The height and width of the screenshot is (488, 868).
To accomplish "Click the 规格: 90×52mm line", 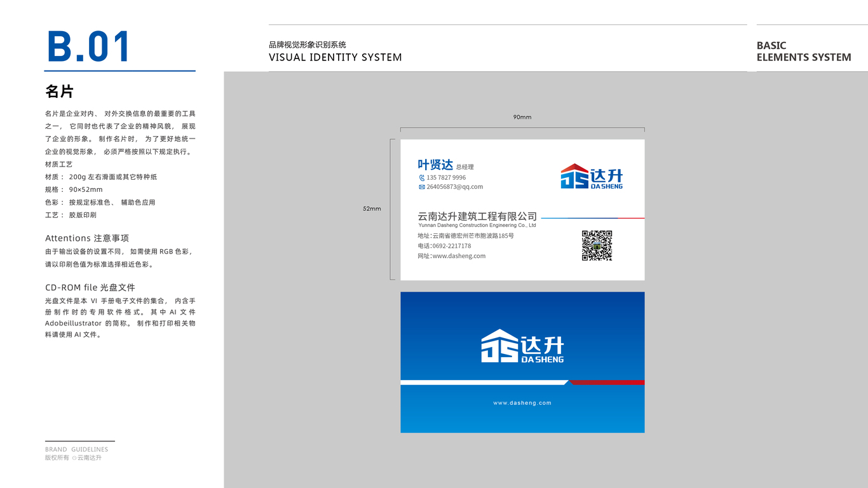I will pos(74,189).
